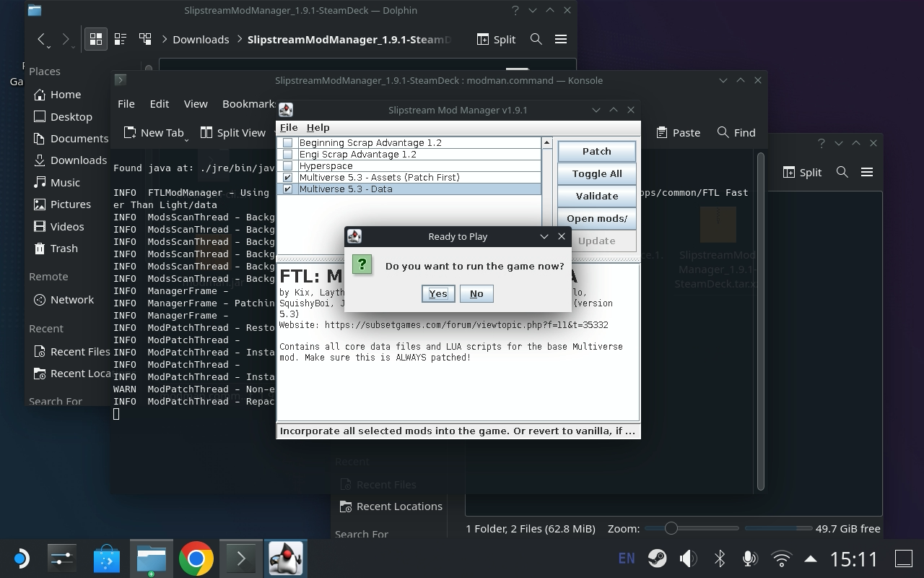Image resolution: width=924 pixels, height=578 pixels.
Task: Go back in Dolphin file manager
Action: click(x=42, y=39)
